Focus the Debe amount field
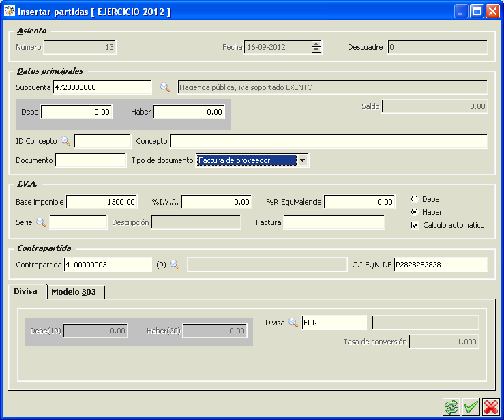Image resolution: width=504 pixels, height=420 pixels. click(76, 112)
